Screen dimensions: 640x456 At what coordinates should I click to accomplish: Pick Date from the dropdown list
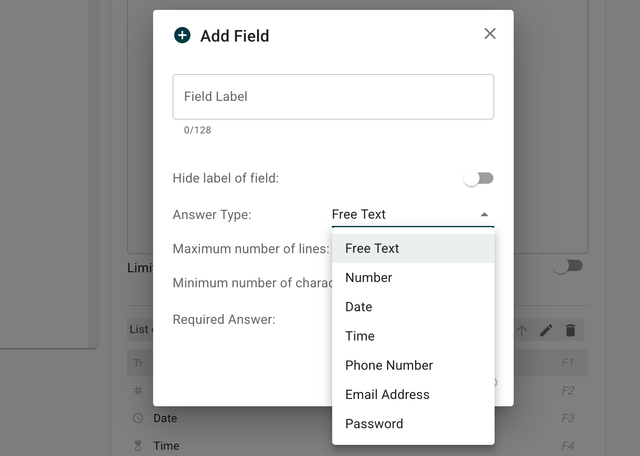point(359,307)
